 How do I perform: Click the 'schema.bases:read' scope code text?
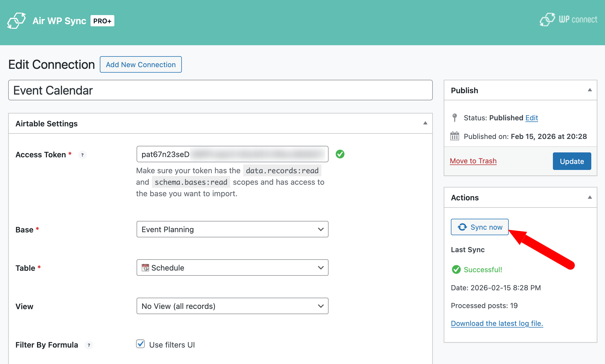[x=191, y=182]
